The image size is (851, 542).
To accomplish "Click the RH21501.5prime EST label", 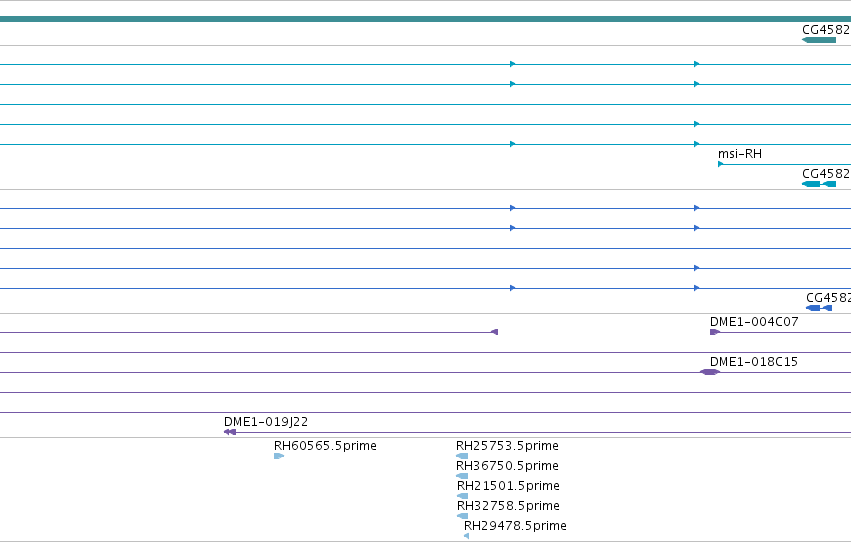I will click(508, 486).
